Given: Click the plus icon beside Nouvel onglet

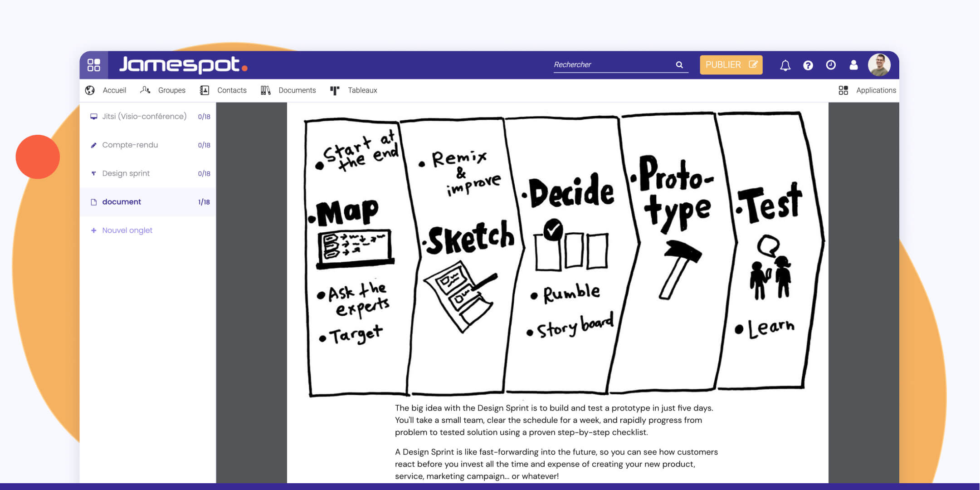Looking at the screenshot, I should [x=93, y=230].
